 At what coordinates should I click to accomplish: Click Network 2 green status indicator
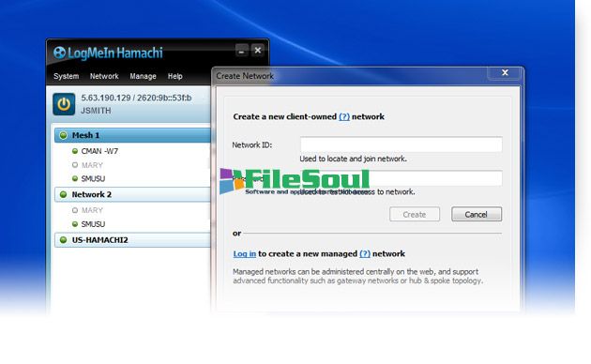pyautogui.click(x=64, y=194)
